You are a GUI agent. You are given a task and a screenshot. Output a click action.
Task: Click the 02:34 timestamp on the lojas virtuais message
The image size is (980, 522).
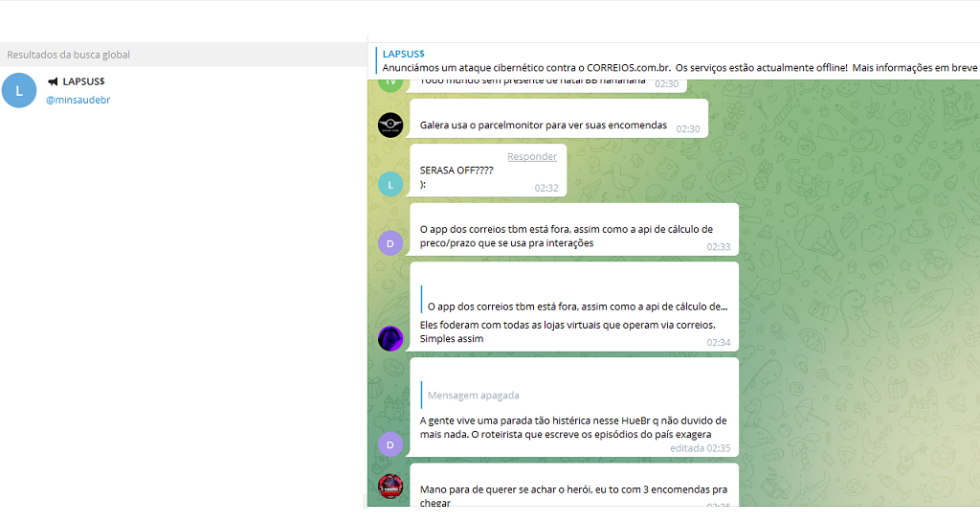click(x=719, y=343)
